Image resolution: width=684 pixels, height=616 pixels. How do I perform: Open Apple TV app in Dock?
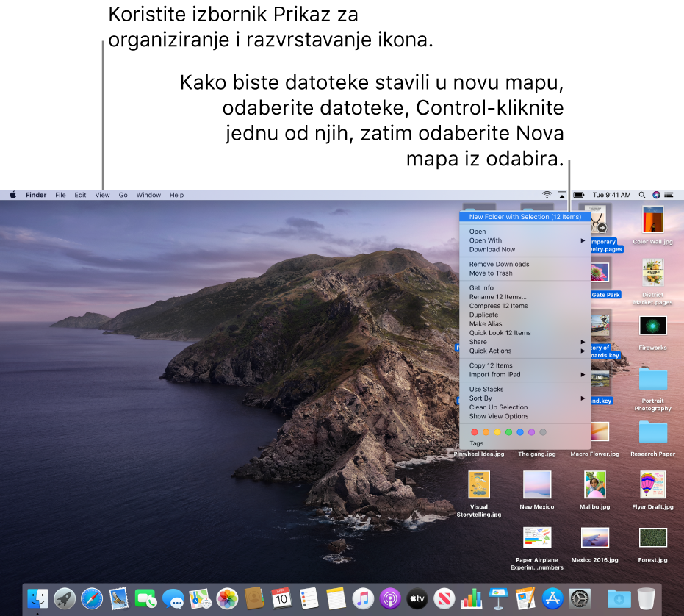(x=417, y=598)
